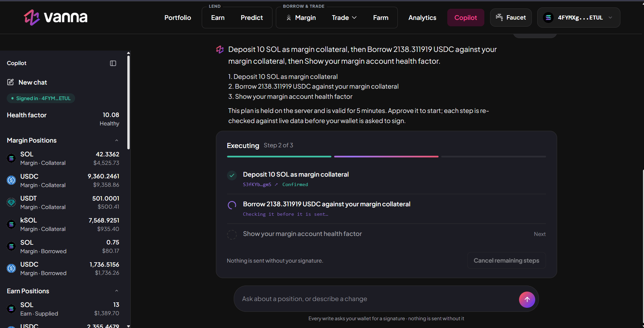Open the Trade dropdown menu
The width and height of the screenshot is (644, 328).
344,18
